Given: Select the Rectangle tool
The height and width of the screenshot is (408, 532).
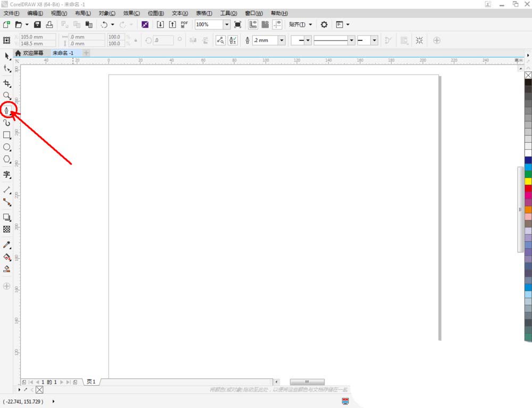Looking at the screenshot, I should coord(7,135).
